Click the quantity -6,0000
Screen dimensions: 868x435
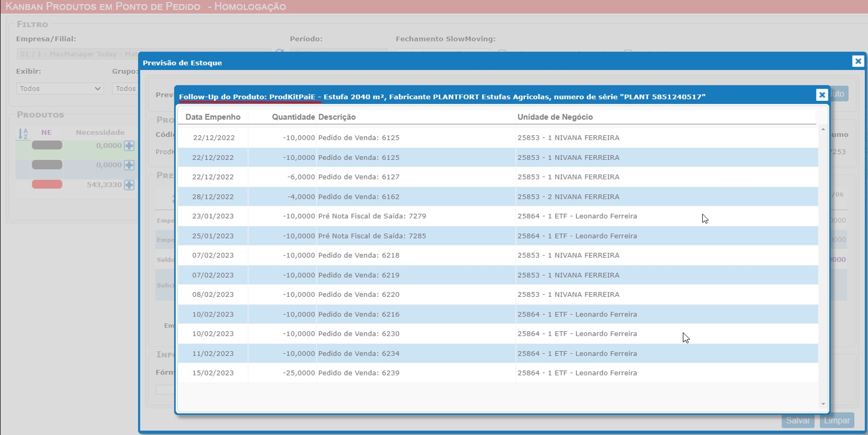301,177
